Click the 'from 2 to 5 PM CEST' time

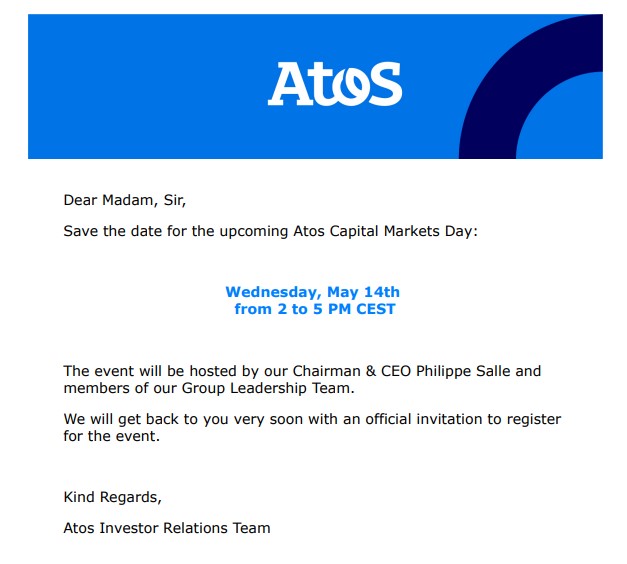pos(315,309)
